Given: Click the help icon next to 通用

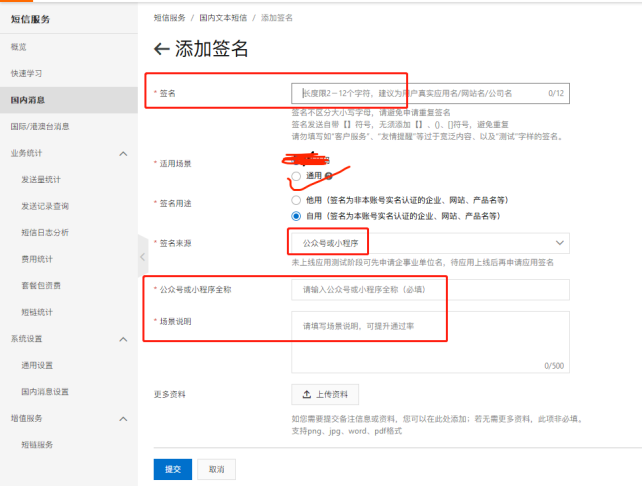Looking at the screenshot, I should 328,176.
